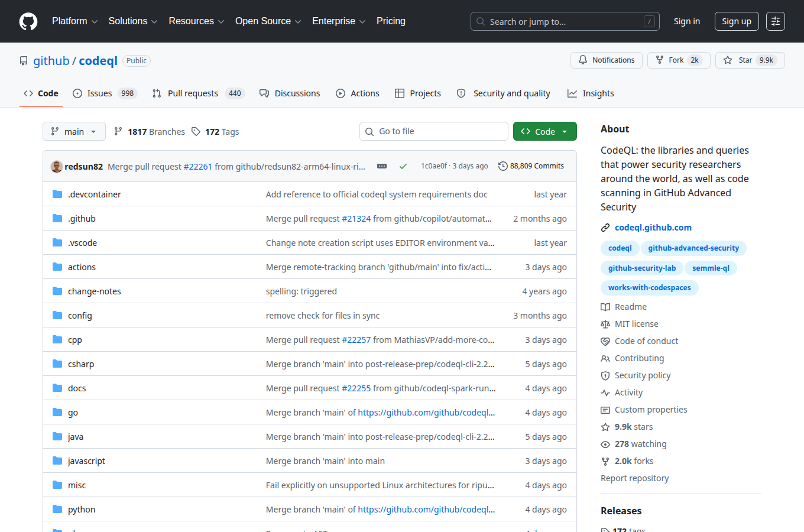Open the Resources dropdown menu
The image size is (804, 532).
pos(196,21)
